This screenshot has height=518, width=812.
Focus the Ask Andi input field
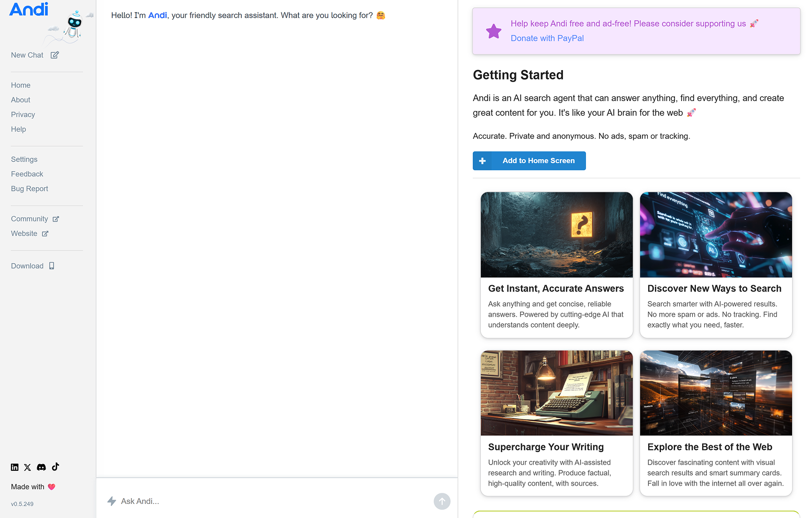pos(275,501)
